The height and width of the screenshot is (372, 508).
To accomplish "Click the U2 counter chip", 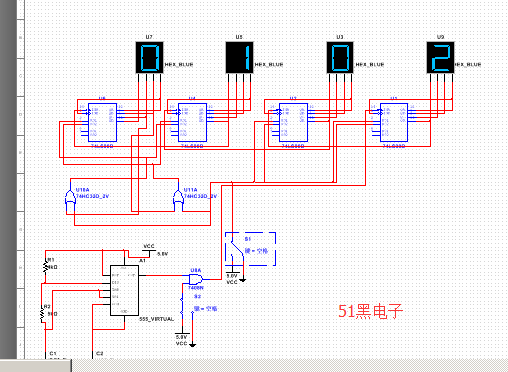I will tap(293, 122).
